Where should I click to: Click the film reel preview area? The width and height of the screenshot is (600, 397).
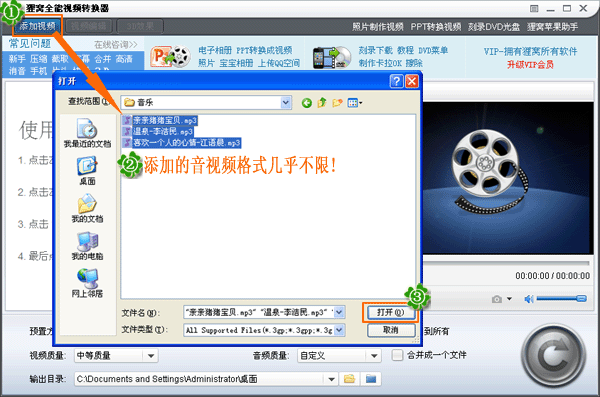point(508,178)
